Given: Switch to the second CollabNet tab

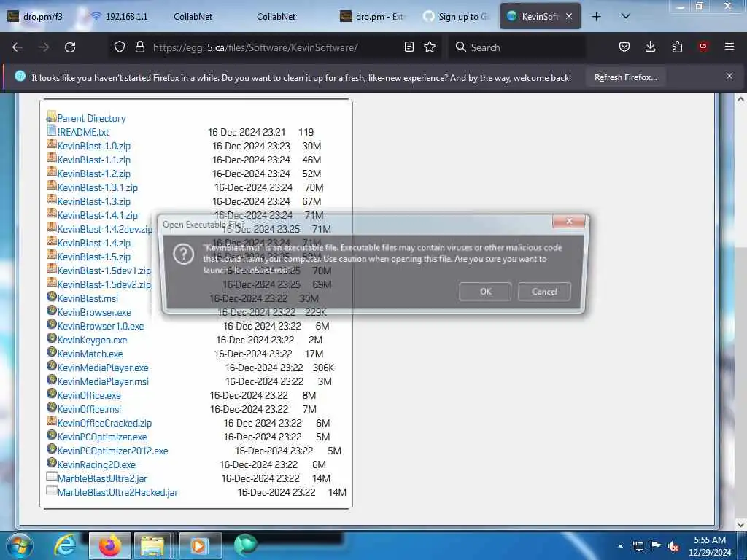Looking at the screenshot, I should 276,17.
